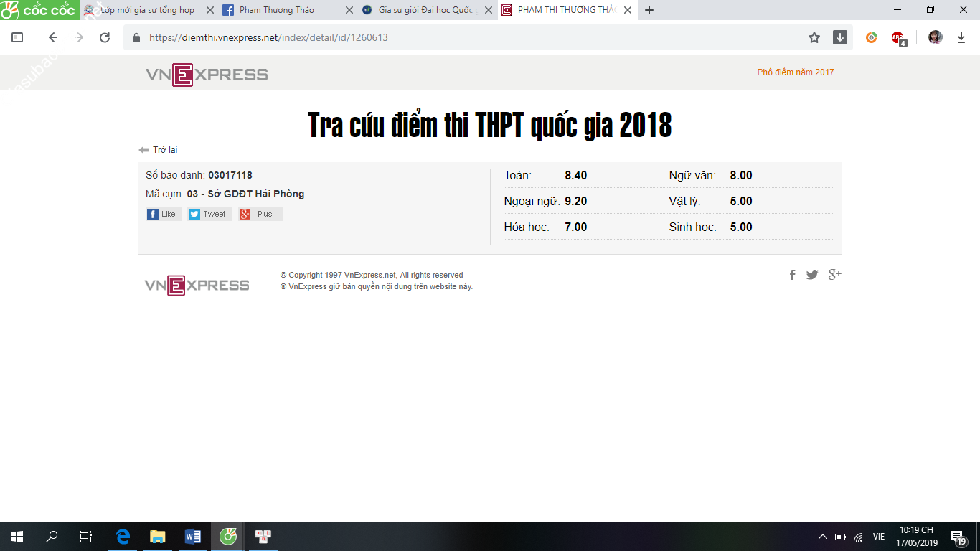Bookmark this page with the star icon
Viewport: 980px width, 551px height.
click(x=814, y=37)
